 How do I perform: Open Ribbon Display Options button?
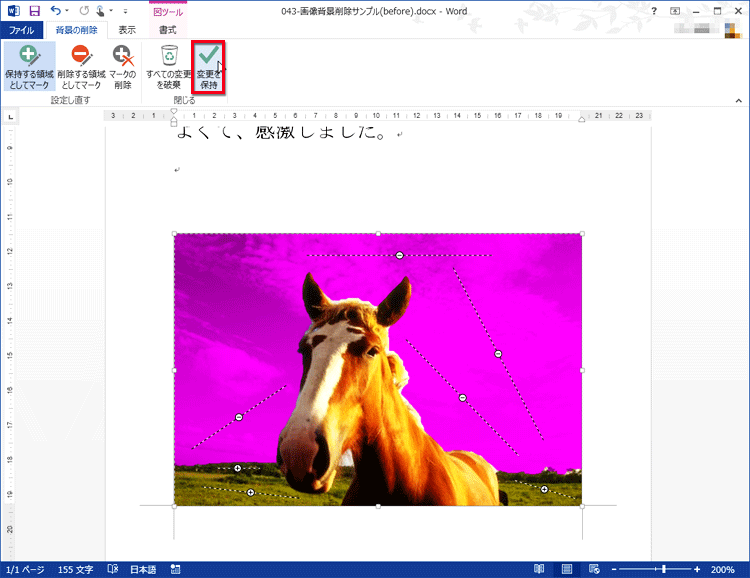click(675, 11)
